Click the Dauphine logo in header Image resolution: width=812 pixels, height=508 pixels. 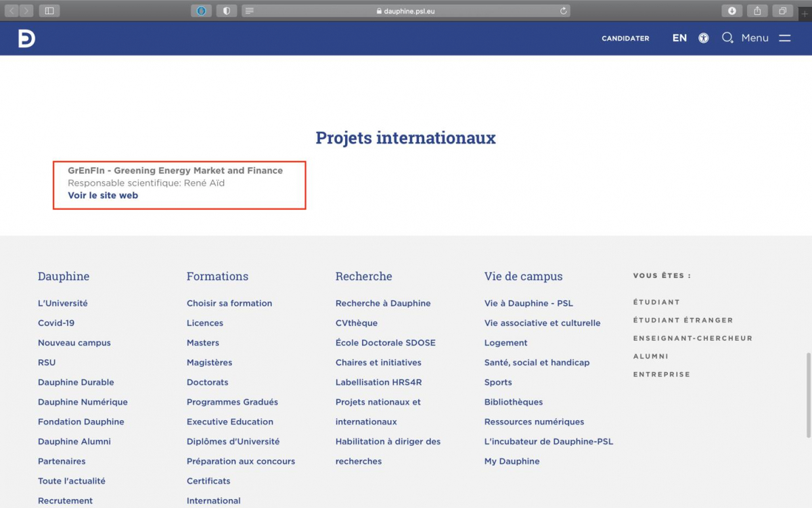[x=27, y=39]
